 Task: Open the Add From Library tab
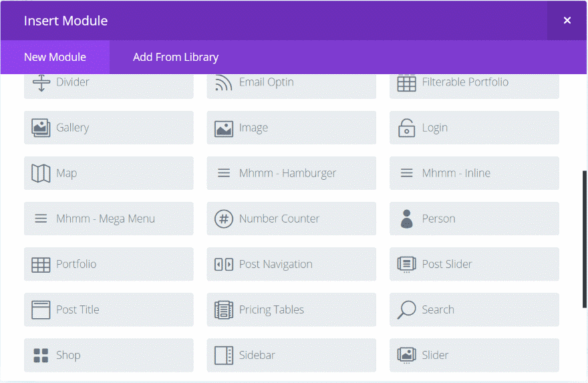[x=176, y=57]
